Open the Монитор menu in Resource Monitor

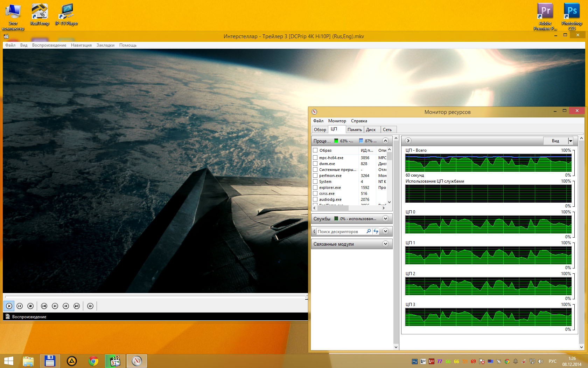[x=337, y=121]
